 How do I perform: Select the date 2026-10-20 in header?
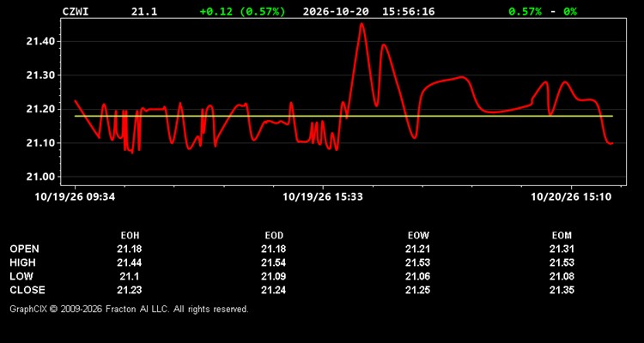point(336,11)
